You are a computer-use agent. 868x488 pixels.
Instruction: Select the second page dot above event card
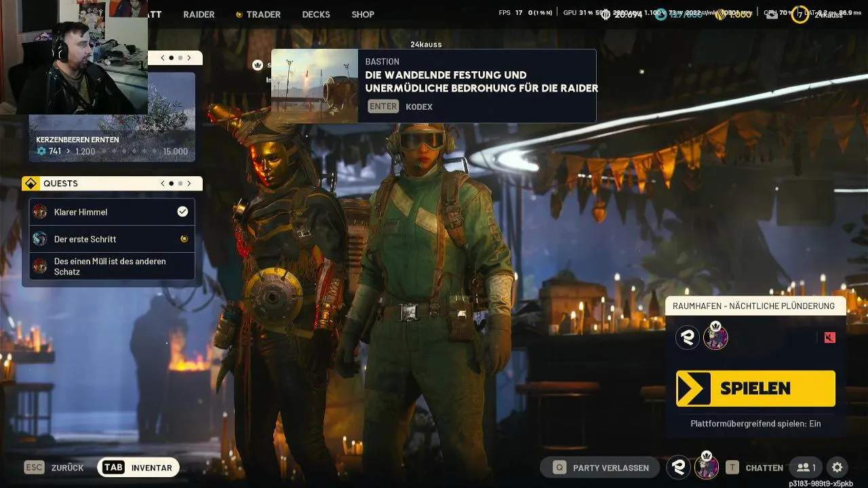[x=180, y=58]
